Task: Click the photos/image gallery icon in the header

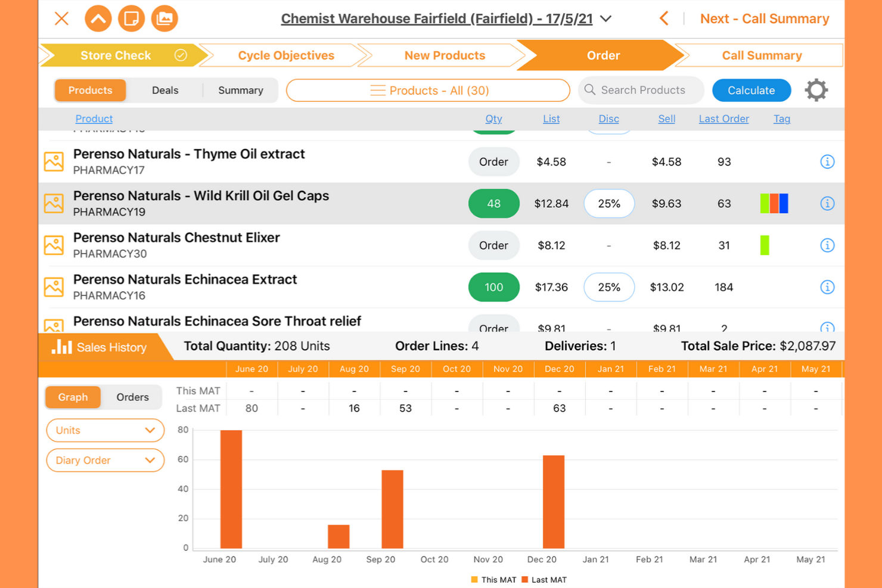Action: click(x=164, y=18)
